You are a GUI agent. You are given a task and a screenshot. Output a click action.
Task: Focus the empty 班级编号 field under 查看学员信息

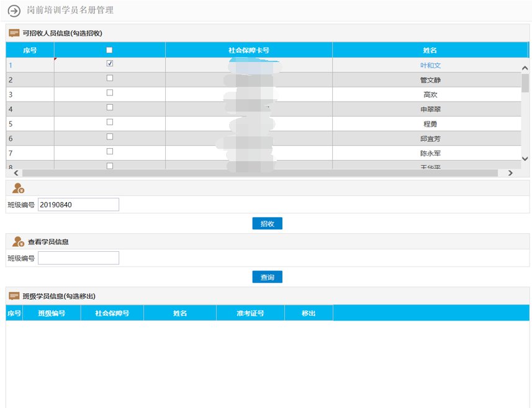pyautogui.click(x=78, y=258)
